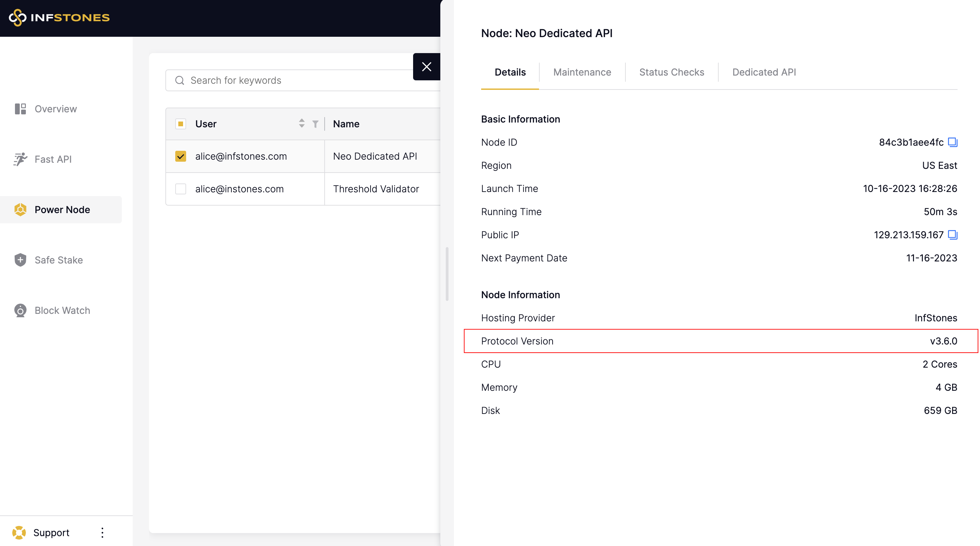This screenshot has height=546, width=980.
Task: Filter the User column
Action: click(x=315, y=124)
